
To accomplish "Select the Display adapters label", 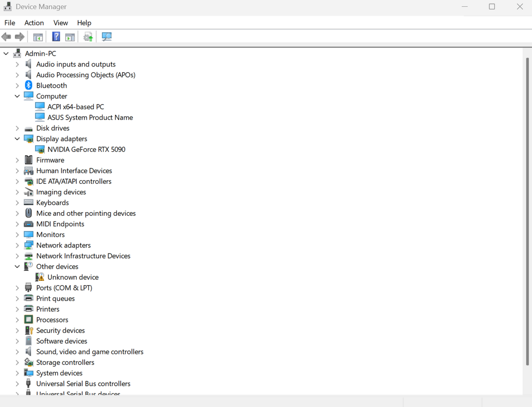I will 62,139.
